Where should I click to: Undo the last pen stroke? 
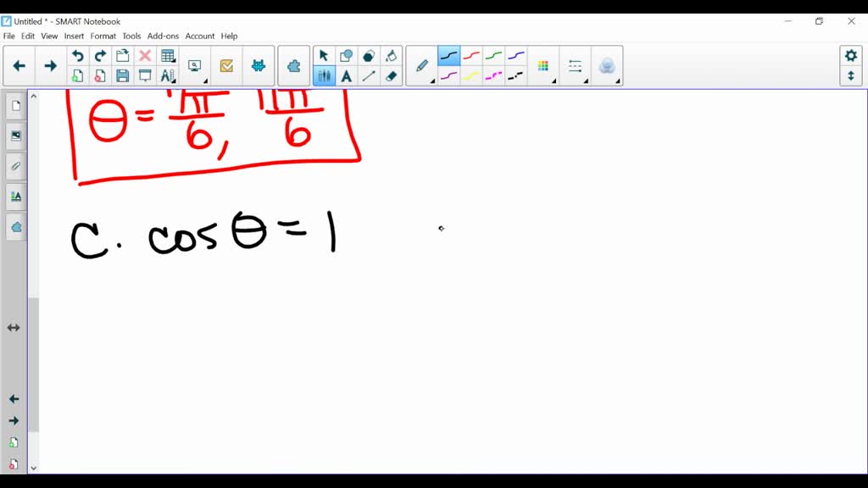pos(78,54)
